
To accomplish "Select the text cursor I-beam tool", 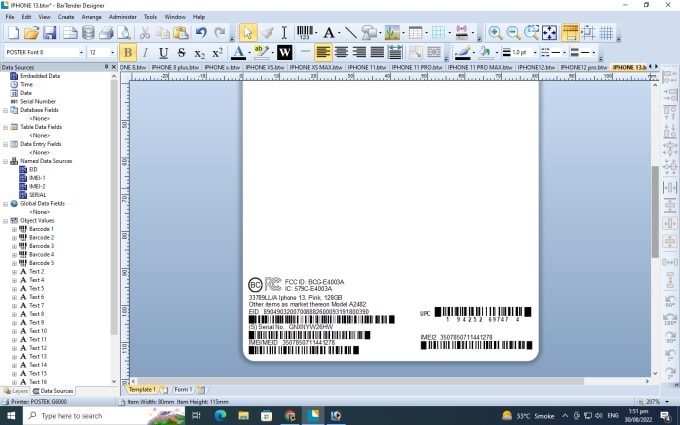I will click(x=284, y=33).
